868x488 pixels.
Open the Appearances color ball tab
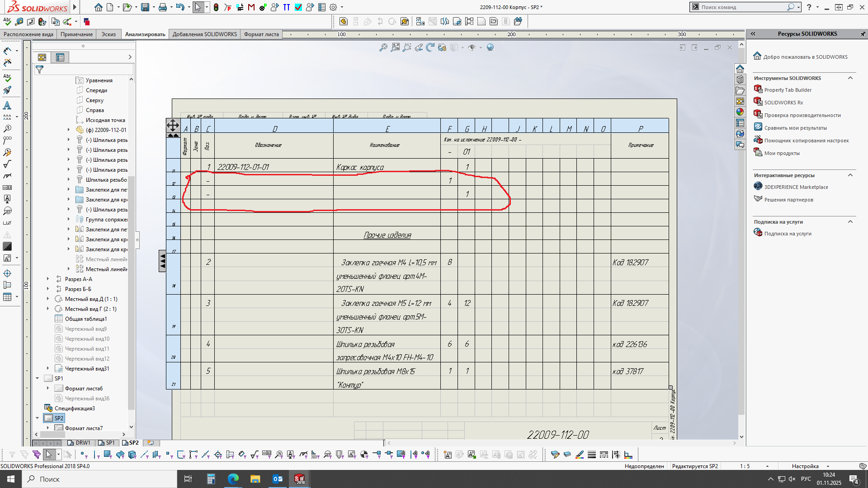pos(740,112)
